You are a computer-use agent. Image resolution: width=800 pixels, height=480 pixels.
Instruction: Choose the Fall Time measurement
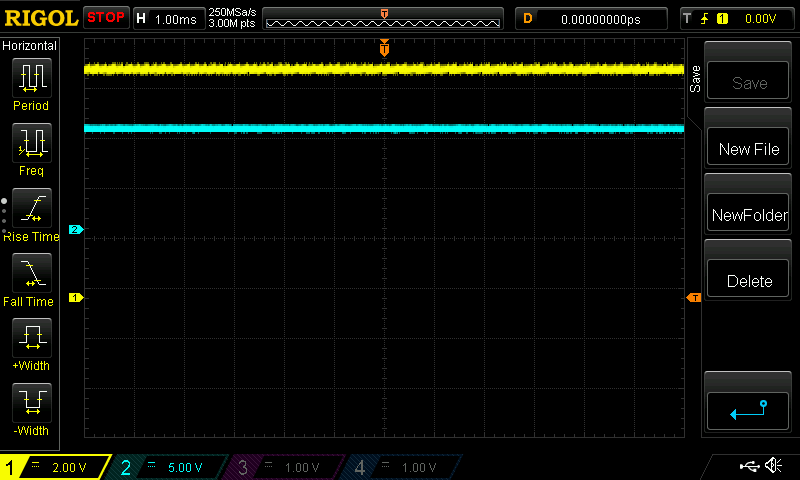point(30,277)
